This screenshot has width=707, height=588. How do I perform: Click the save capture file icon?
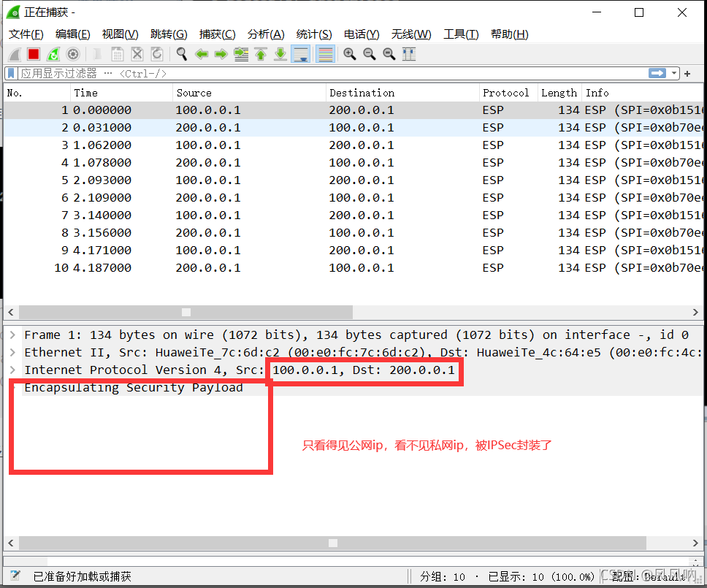click(118, 55)
